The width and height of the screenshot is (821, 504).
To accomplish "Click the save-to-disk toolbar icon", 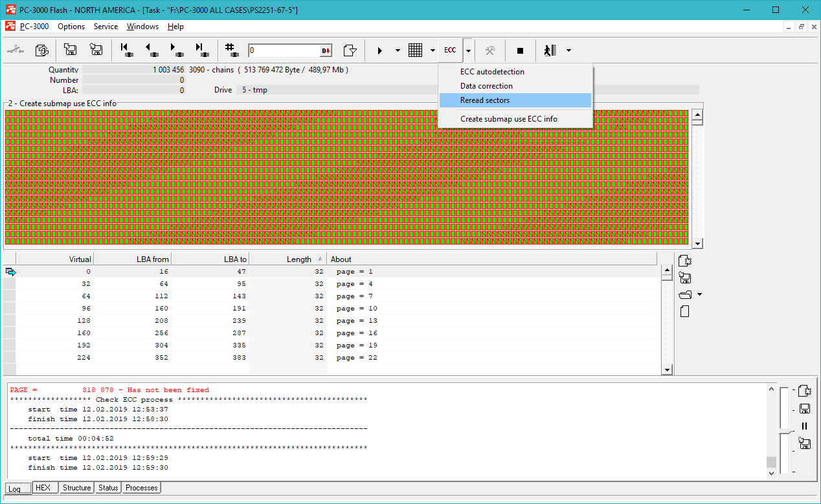I will (x=70, y=50).
